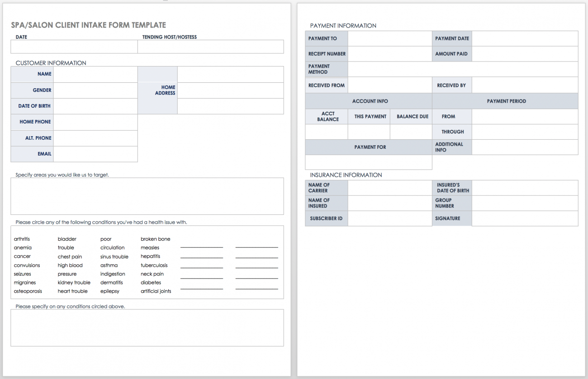Select the HOME PHONE field
This screenshot has height=379, width=588.
point(95,122)
